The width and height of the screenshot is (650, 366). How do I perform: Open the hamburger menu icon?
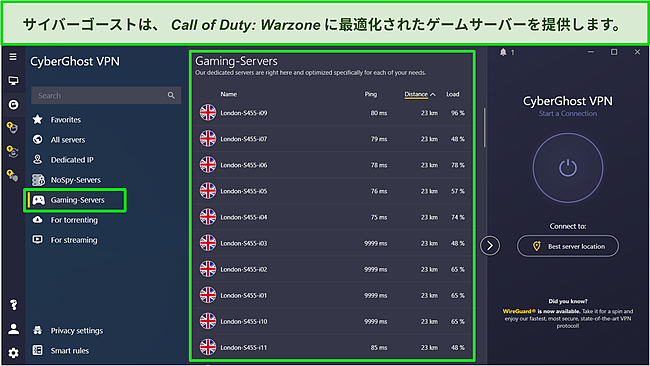(13, 57)
